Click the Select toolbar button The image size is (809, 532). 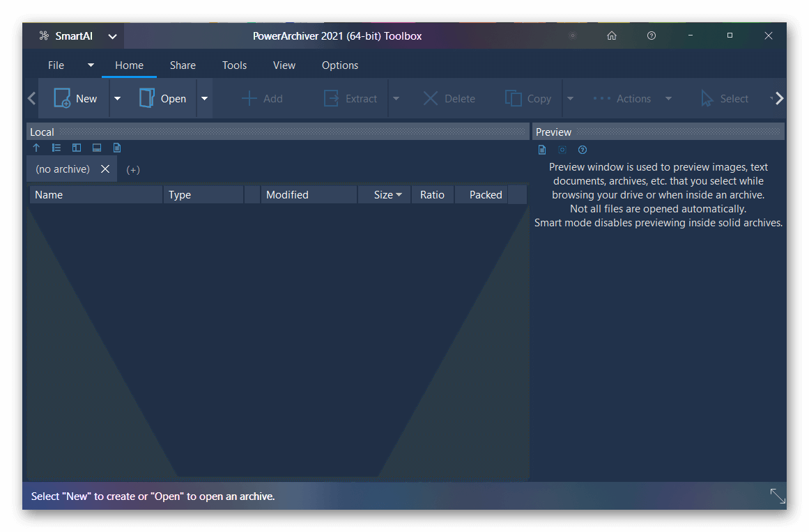point(725,98)
